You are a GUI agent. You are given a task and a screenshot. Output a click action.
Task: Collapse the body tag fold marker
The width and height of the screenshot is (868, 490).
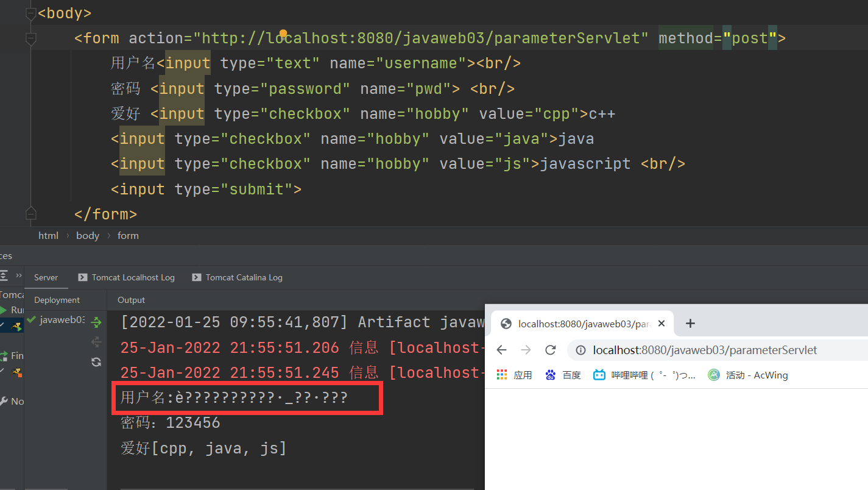pyautogui.click(x=31, y=13)
